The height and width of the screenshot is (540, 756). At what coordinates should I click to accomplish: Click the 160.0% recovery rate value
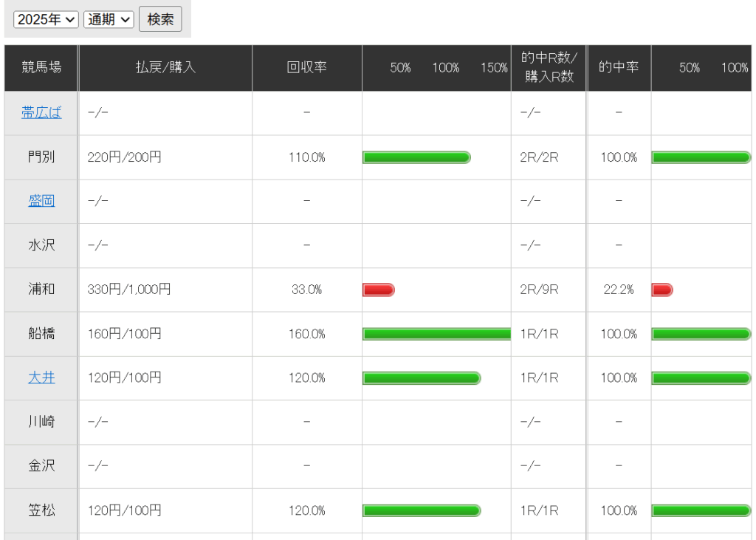coord(307,334)
